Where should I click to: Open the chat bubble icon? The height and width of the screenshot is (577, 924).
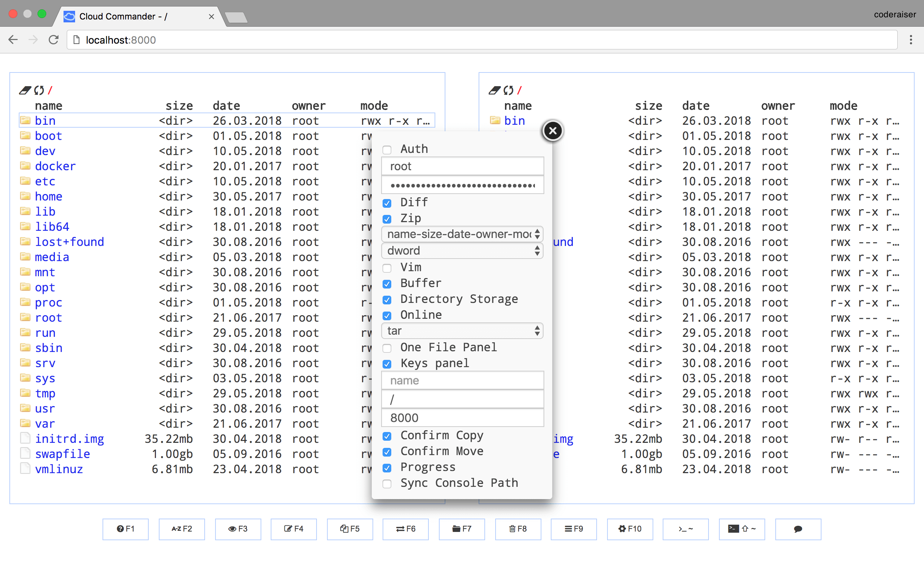pyautogui.click(x=798, y=529)
